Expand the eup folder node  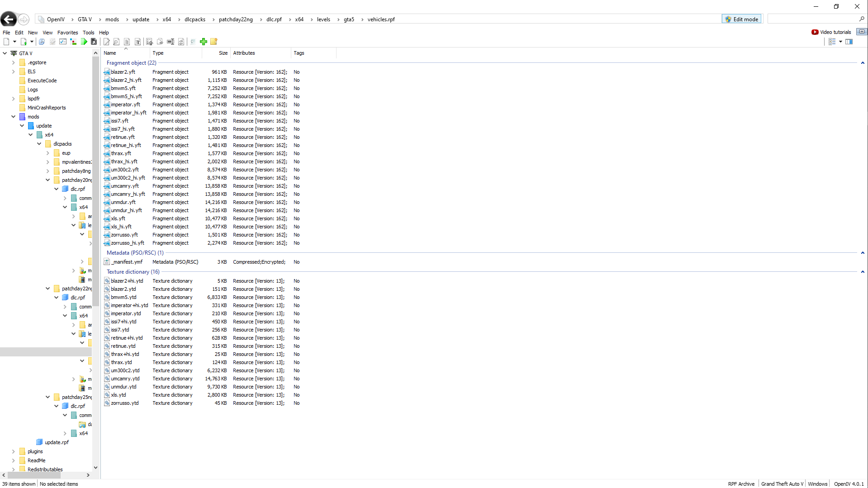(x=47, y=153)
